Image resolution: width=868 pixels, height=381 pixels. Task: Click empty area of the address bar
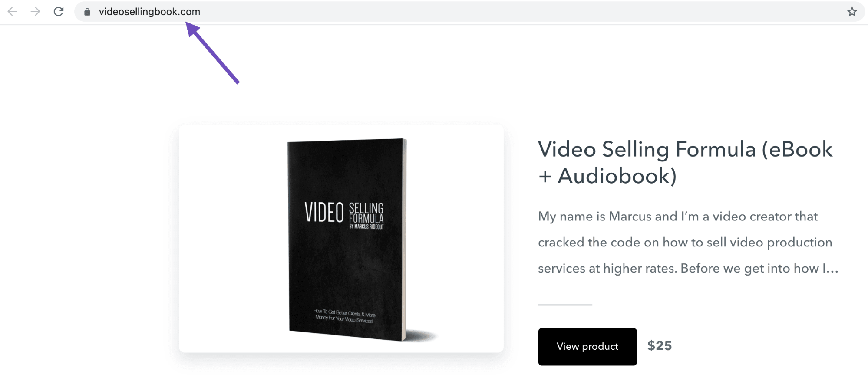[521, 12]
